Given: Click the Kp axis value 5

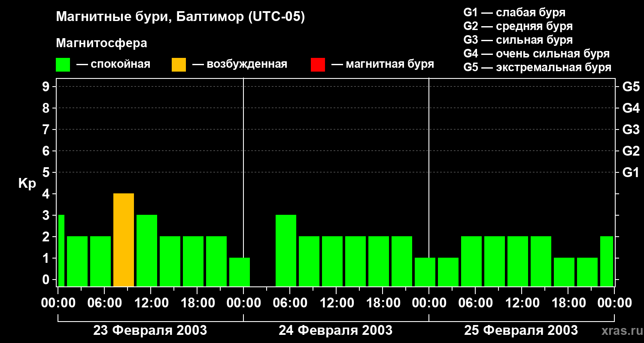Looking at the screenshot, I should point(47,172).
